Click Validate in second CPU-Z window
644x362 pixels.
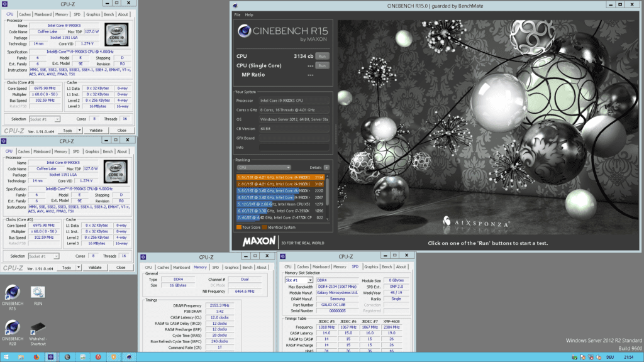[95, 268]
